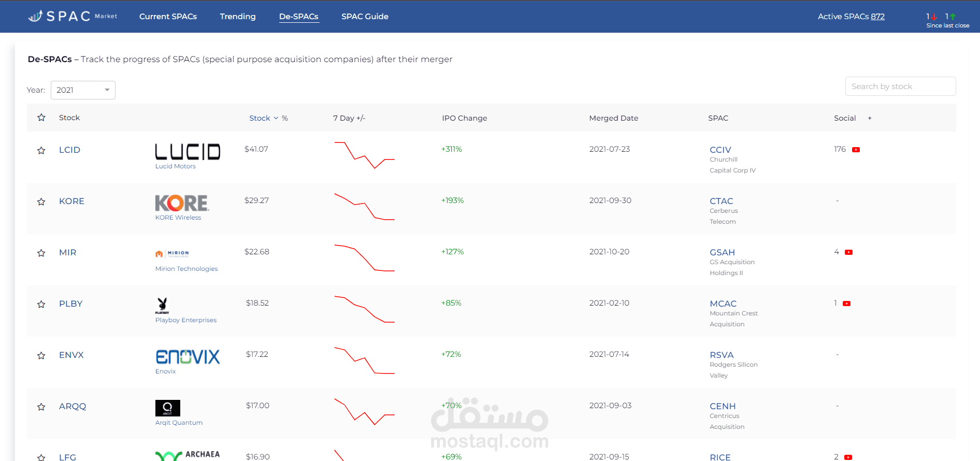980x461 pixels.
Task: Open PLBY's YouTube social icon
Action: [846, 304]
